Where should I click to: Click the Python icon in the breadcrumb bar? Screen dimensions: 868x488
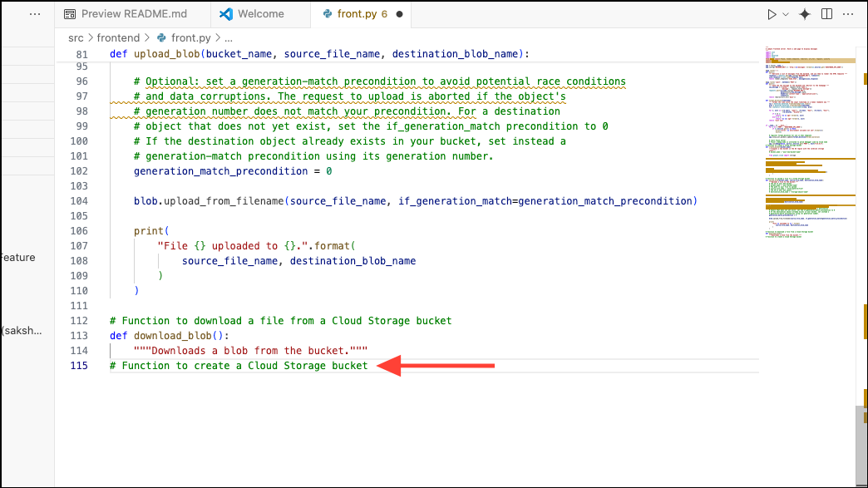tap(162, 37)
